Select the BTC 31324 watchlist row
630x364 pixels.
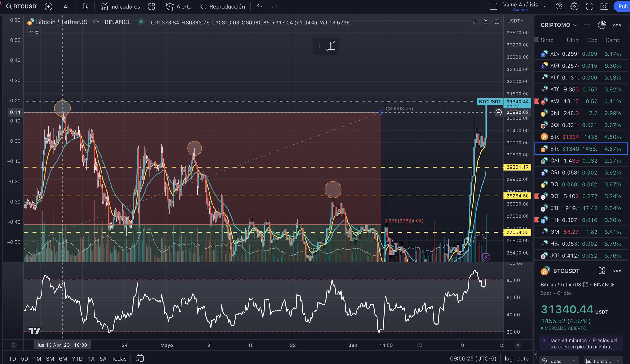tap(581, 137)
